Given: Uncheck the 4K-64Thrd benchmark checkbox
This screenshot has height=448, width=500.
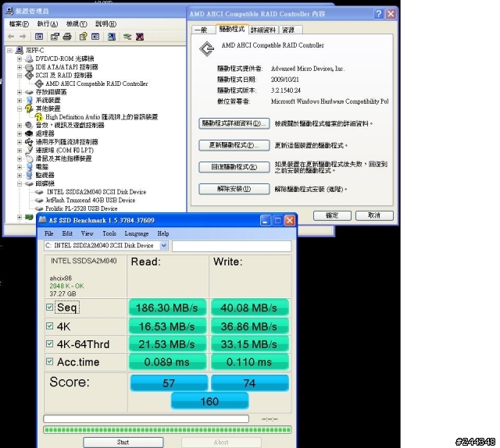Looking at the screenshot, I should [49, 344].
